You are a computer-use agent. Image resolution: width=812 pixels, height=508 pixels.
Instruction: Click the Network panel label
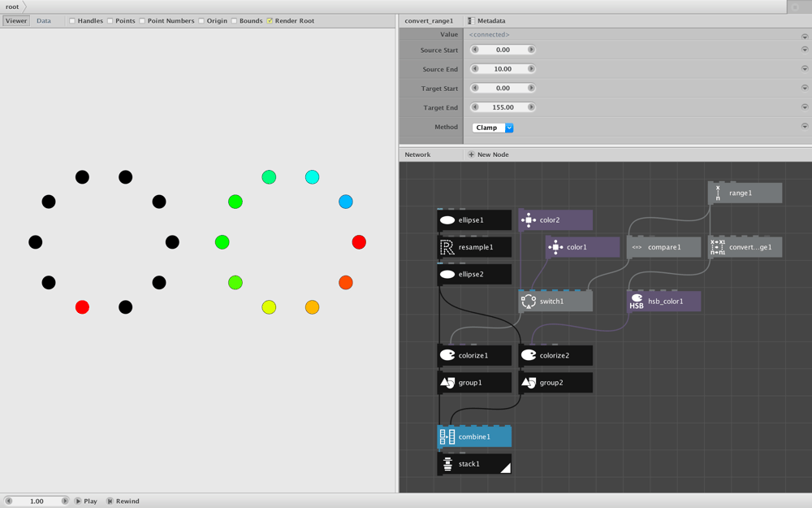click(x=417, y=154)
